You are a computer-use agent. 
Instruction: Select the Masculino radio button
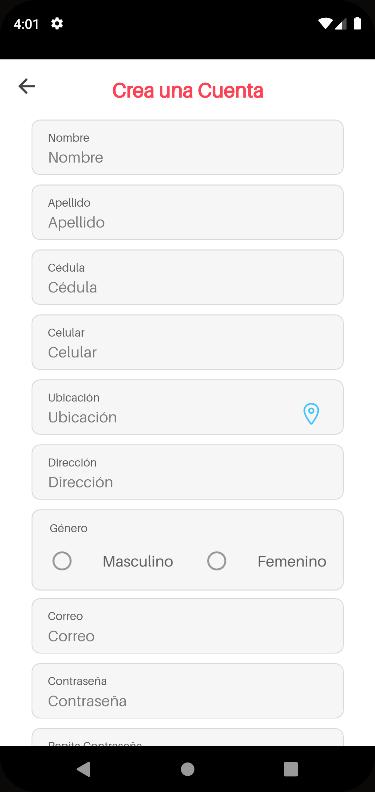pos(62,561)
